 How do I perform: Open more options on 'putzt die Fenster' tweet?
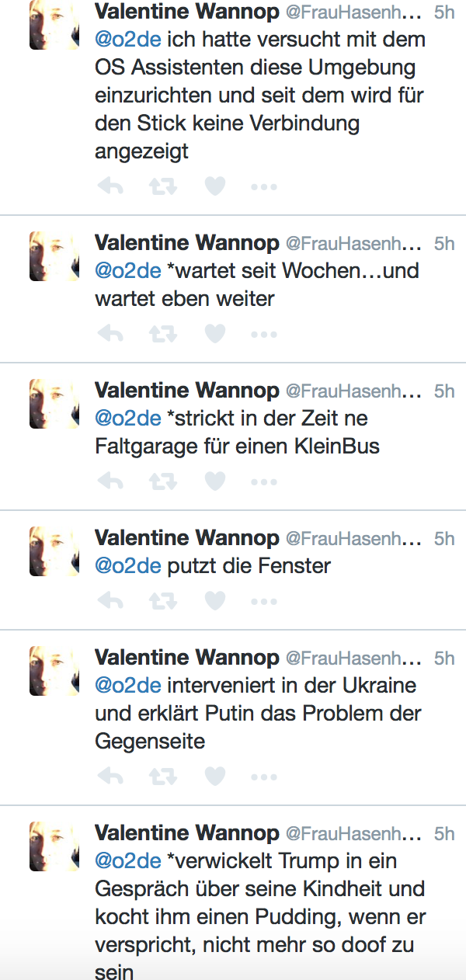point(264,602)
